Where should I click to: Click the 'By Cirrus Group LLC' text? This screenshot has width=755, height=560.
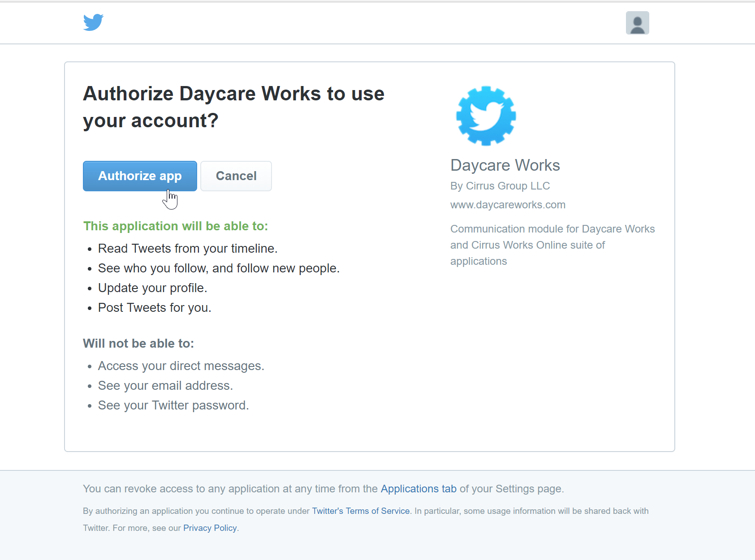(x=500, y=186)
